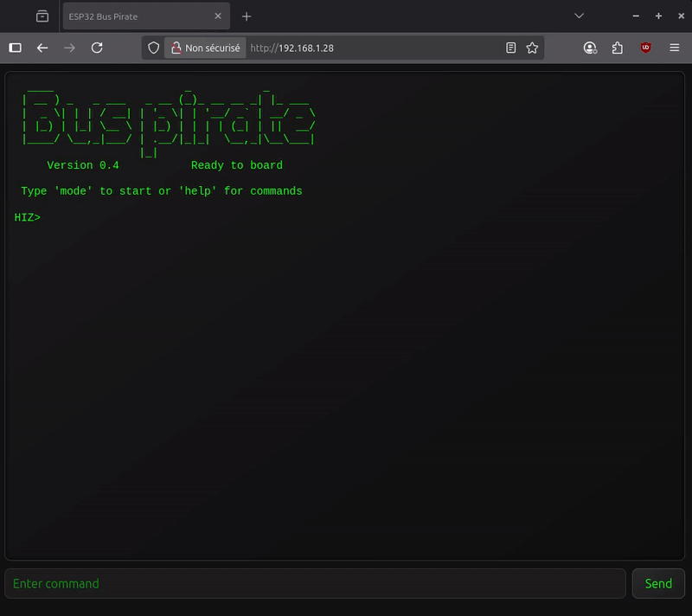Select the ESP32 Bus Pirate tab
This screenshot has height=616, width=692.
click(130, 16)
